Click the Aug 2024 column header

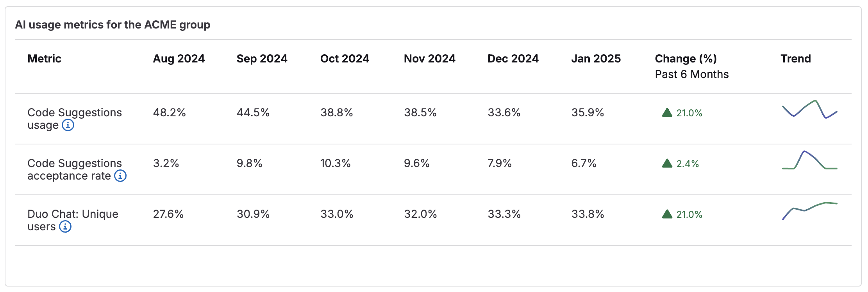[179, 59]
